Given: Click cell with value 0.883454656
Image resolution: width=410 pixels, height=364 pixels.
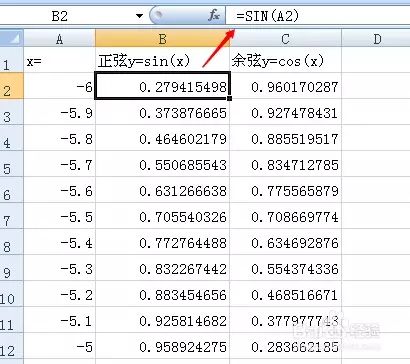Looking at the screenshot, I should (x=162, y=294).
